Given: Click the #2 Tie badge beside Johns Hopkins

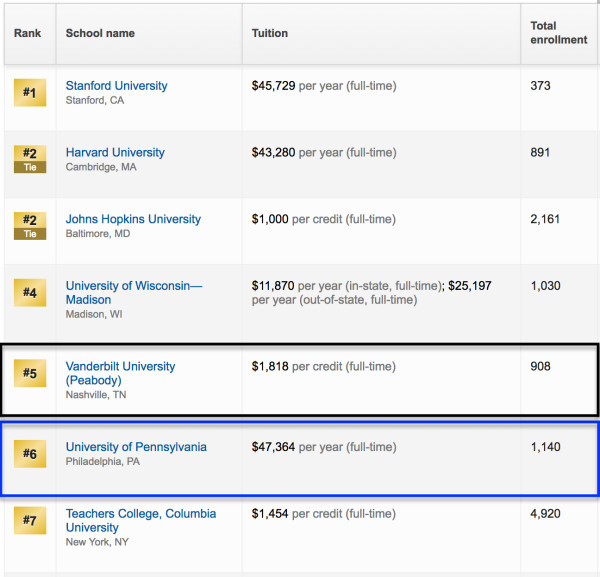Looking at the screenshot, I should click(x=29, y=226).
